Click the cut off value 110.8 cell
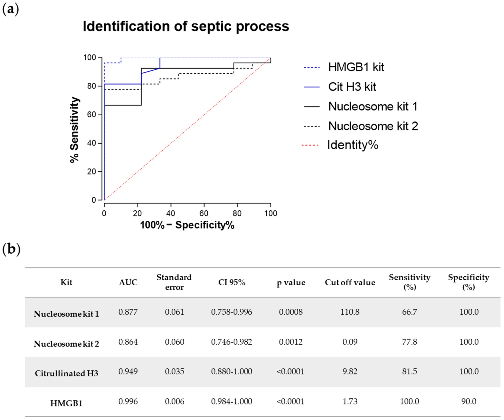The height and width of the screenshot is (420, 504). click(x=350, y=312)
